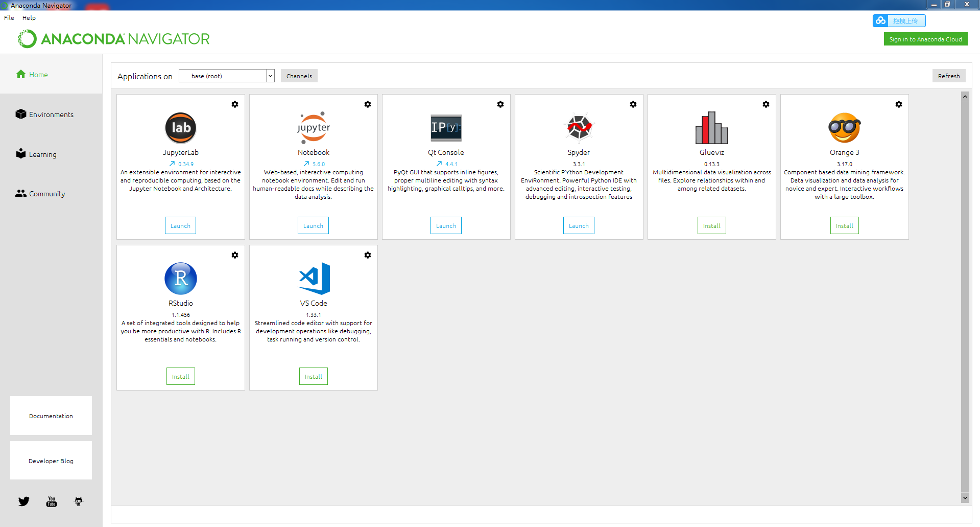
Task: Click the RStudio logo icon
Action: click(181, 279)
